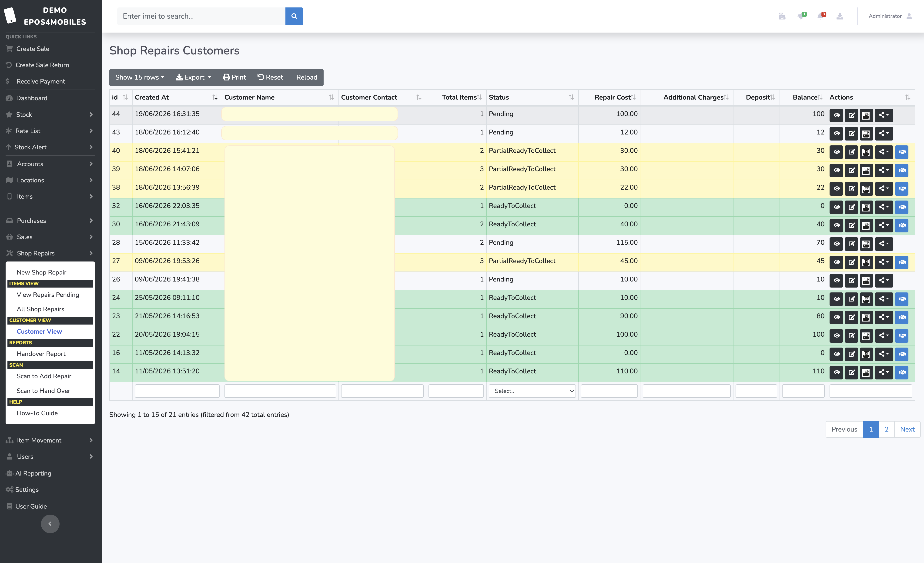Click the receipt icon for repair 40
924x563 pixels.
click(x=866, y=152)
